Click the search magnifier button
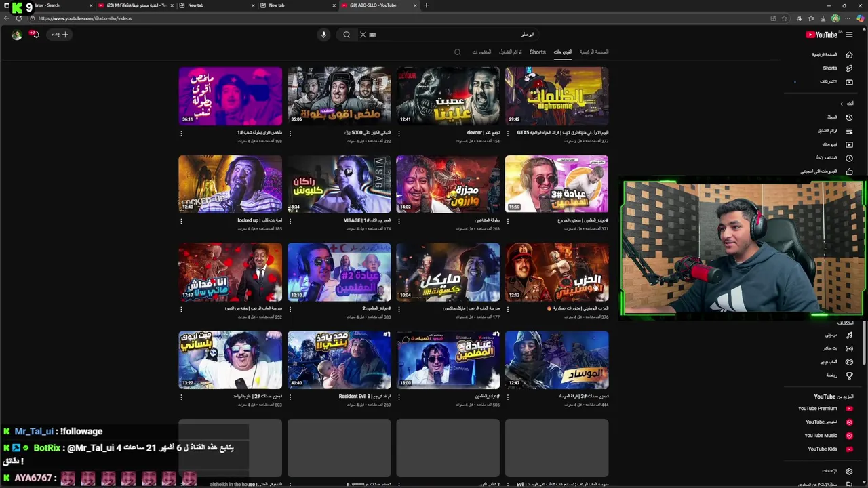Image resolution: width=868 pixels, height=488 pixels. (347, 35)
